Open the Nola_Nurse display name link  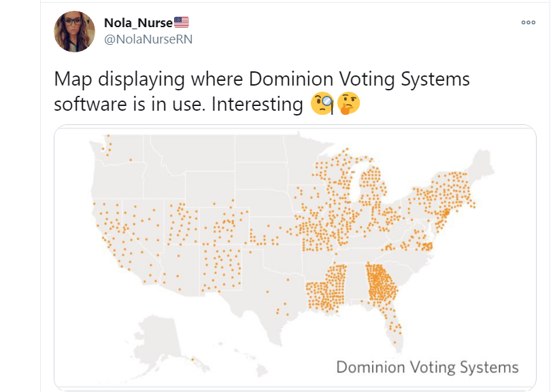[138, 23]
